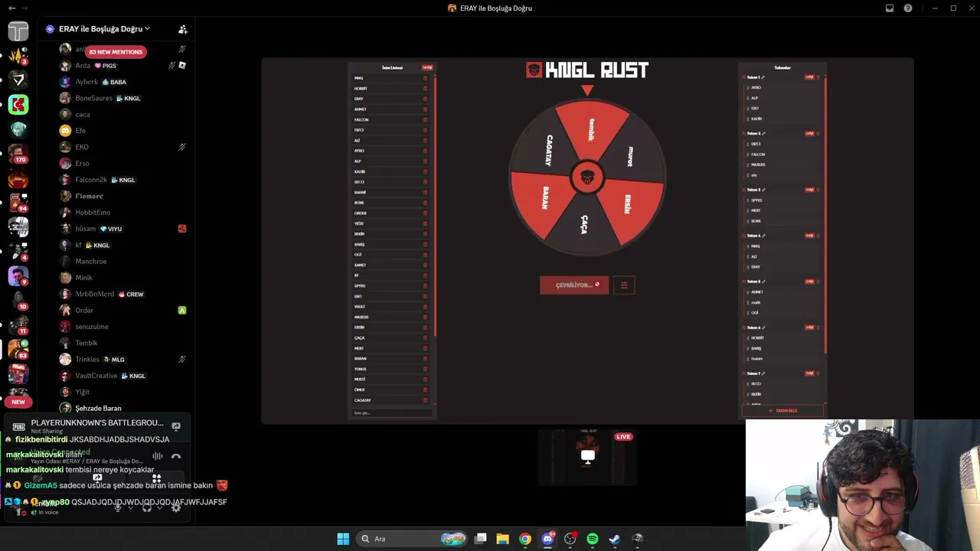Click AYBO under Takım 1
The image size is (980, 551).
(756, 88)
